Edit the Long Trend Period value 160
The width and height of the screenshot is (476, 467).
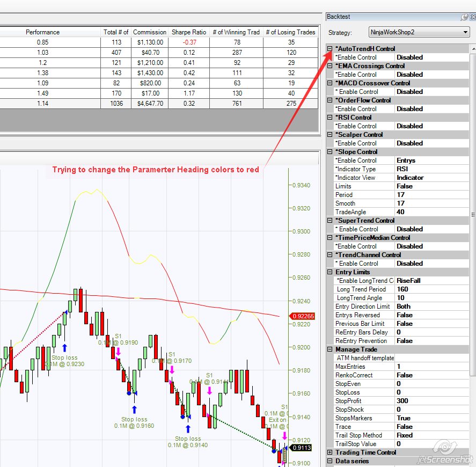coord(431,289)
